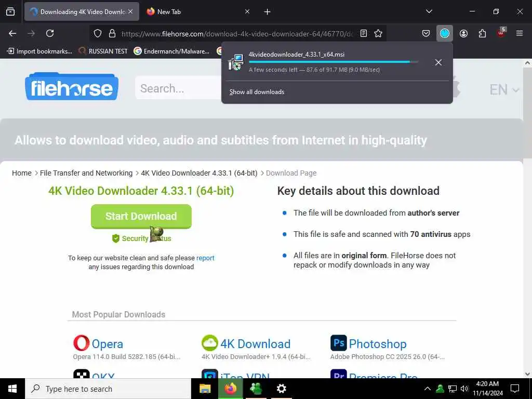Open File Explorer from taskbar
Viewport: 532px width, 399px height.
pos(205,389)
